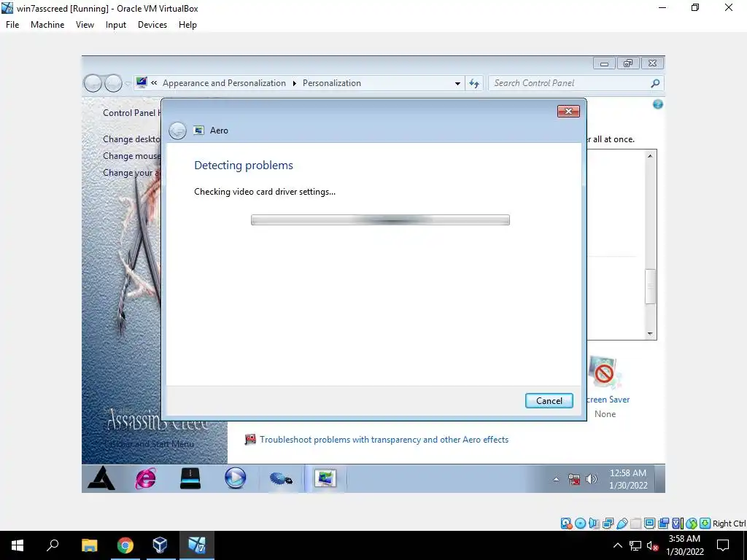Click the VirtualBox network indicator

tap(608, 524)
